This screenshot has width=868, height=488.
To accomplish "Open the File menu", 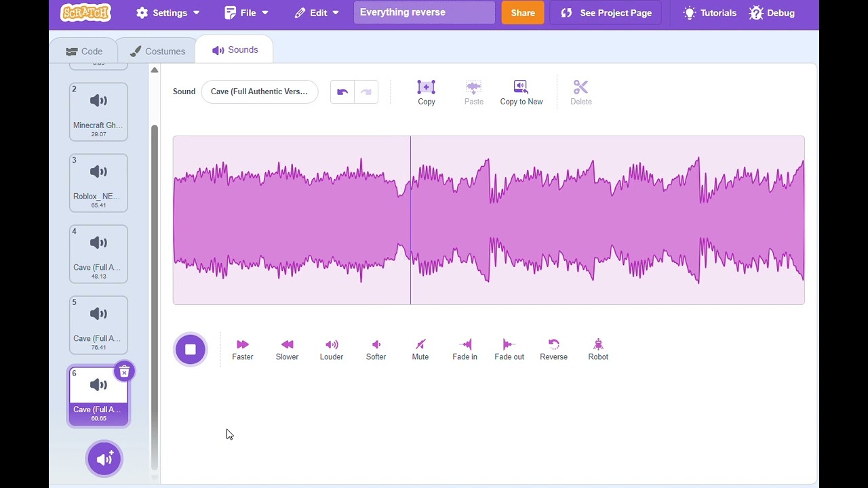I will click(246, 13).
